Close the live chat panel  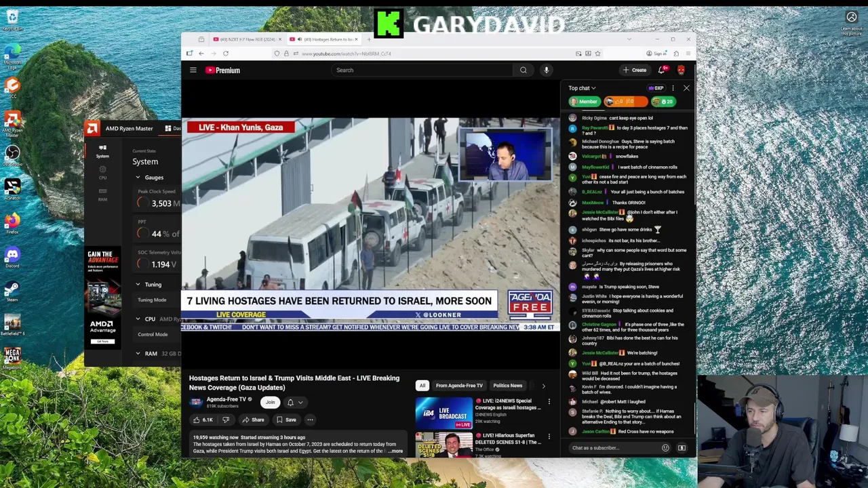(x=686, y=88)
